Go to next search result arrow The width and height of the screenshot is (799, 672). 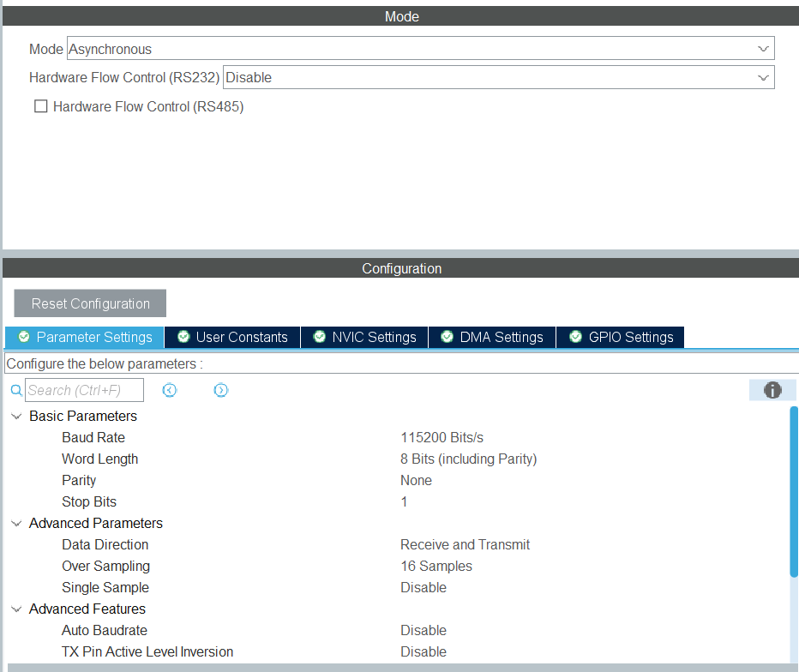[220, 390]
